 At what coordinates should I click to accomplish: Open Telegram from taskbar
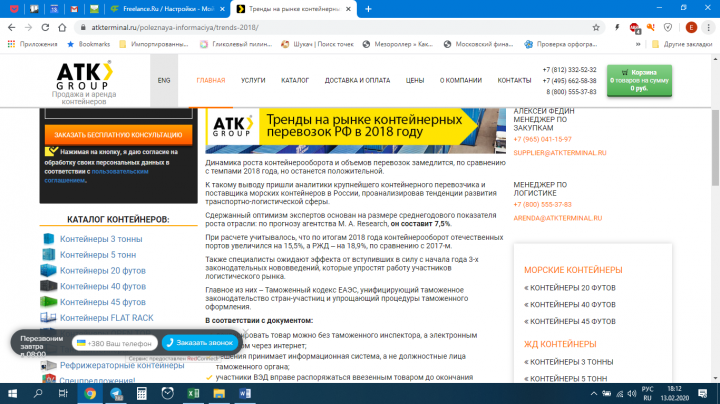(x=116, y=393)
